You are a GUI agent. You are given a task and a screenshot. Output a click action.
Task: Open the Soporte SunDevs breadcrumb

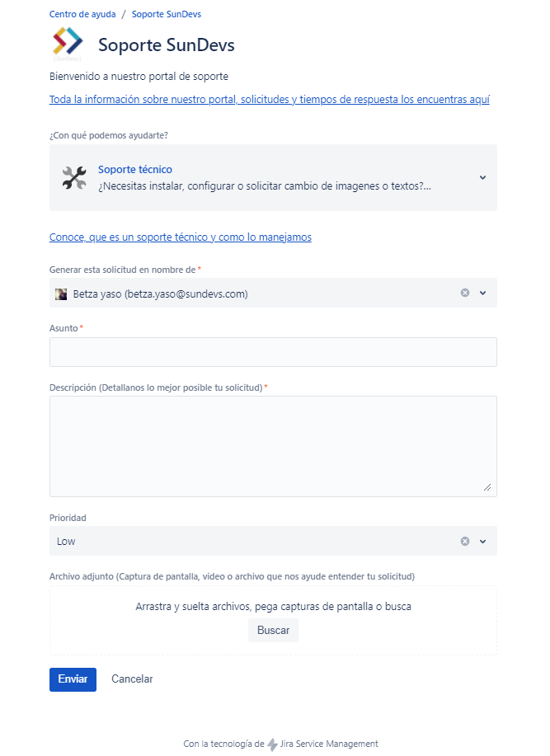pyautogui.click(x=167, y=14)
